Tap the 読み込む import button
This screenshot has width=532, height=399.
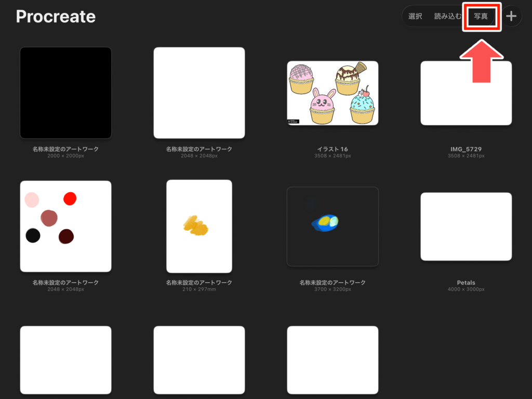(447, 16)
